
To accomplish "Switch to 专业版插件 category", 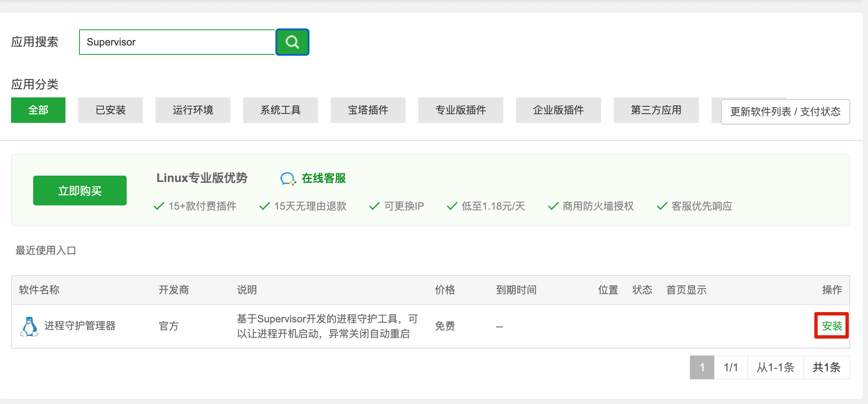I will tap(460, 110).
